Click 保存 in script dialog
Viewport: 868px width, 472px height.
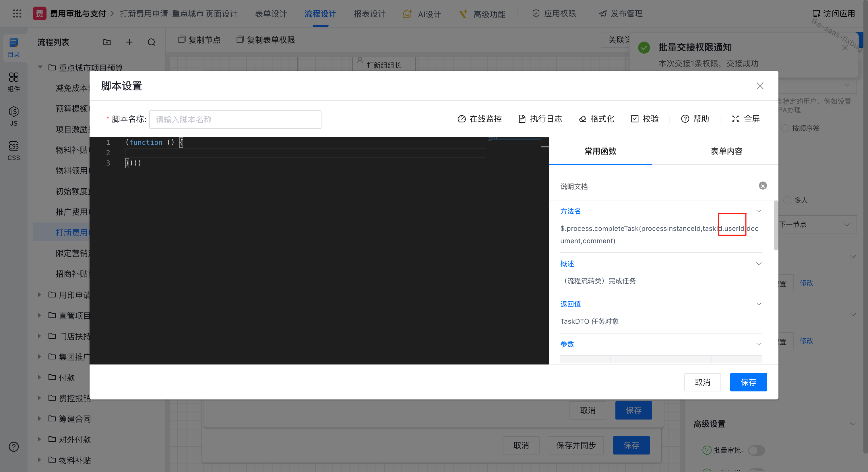click(748, 382)
